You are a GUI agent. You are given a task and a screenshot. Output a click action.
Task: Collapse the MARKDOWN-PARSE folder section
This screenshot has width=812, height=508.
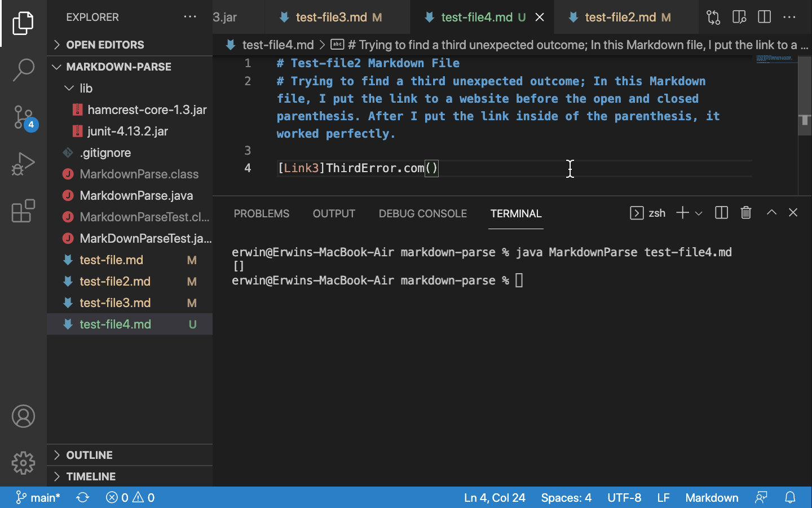point(130,67)
